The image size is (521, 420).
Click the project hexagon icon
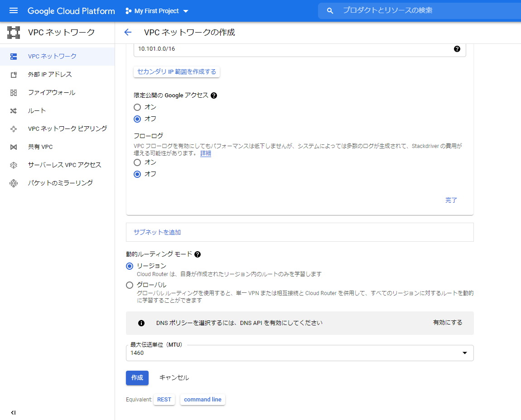(128, 11)
